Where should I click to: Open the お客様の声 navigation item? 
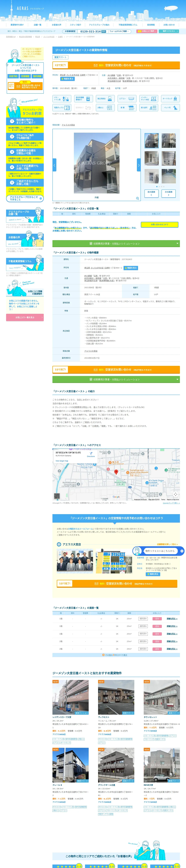point(56,25)
